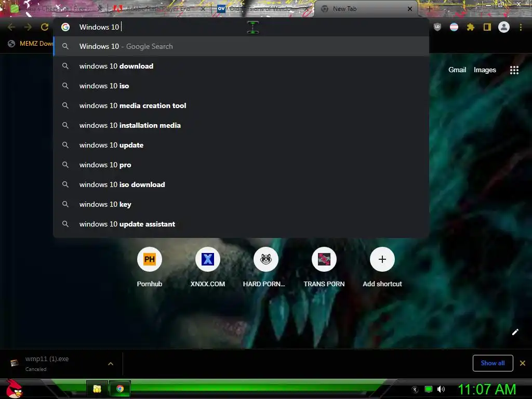Image resolution: width=532 pixels, height=399 pixels.
Task: Select "windows 10 update assistant" suggestion
Action: pyautogui.click(x=241, y=224)
